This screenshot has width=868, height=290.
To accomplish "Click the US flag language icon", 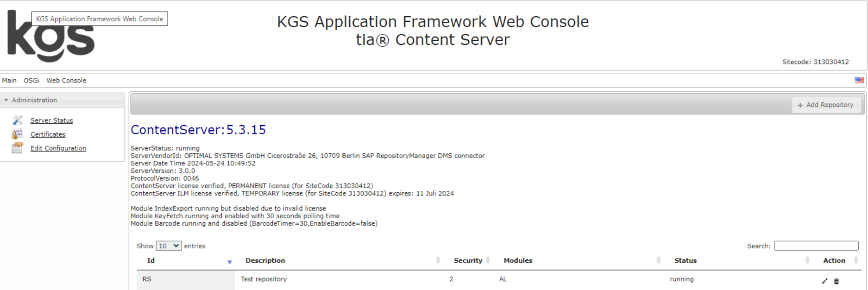I will 859,80.
